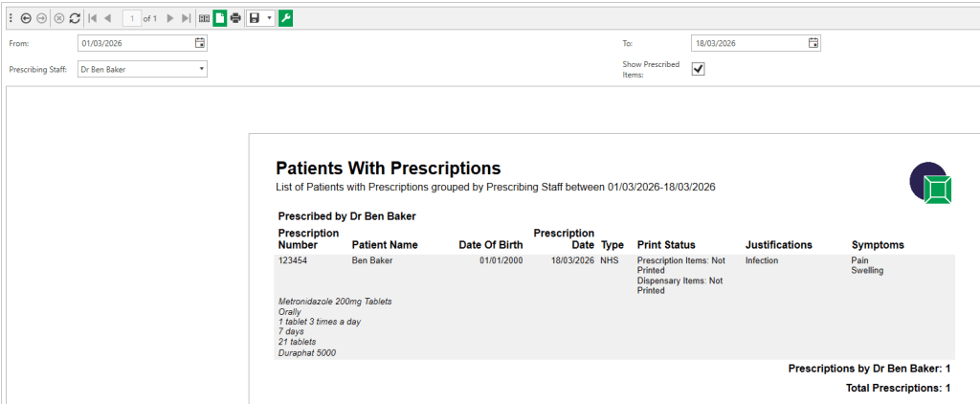Open the To date calendar picker
980x404 pixels.
[x=813, y=43]
